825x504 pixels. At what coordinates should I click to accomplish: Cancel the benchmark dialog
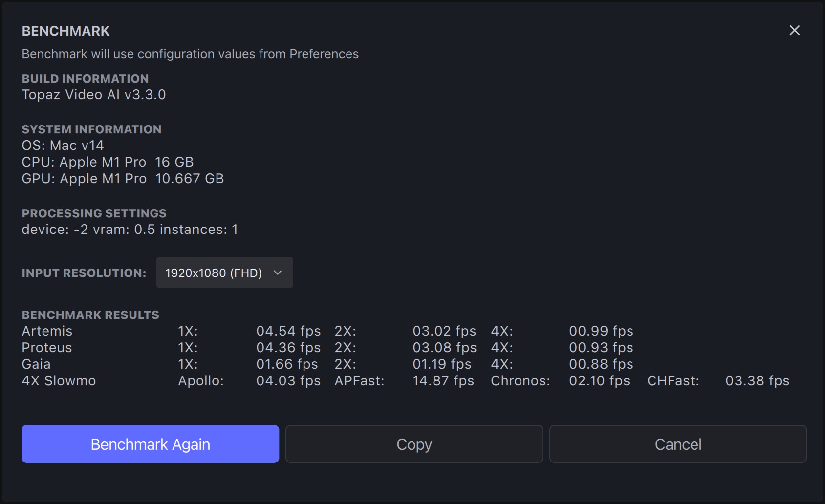pyautogui.click(x=678, y=444)
